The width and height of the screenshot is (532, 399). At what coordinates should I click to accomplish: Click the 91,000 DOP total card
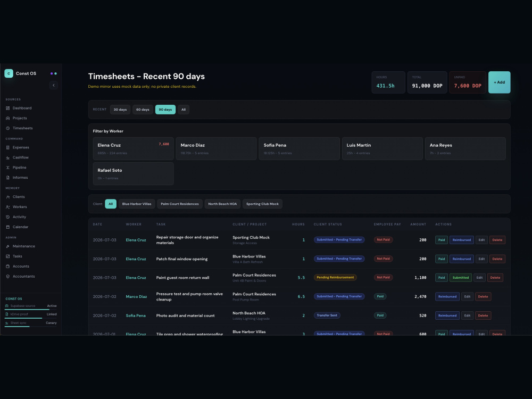tap(427, 82)
